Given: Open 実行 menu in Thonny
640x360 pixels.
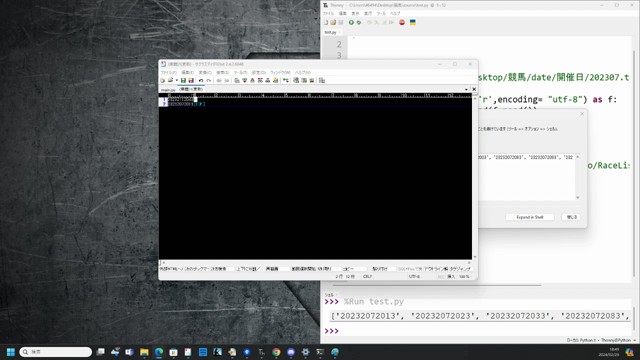Looking at the screenshot, I should [368, 13].
